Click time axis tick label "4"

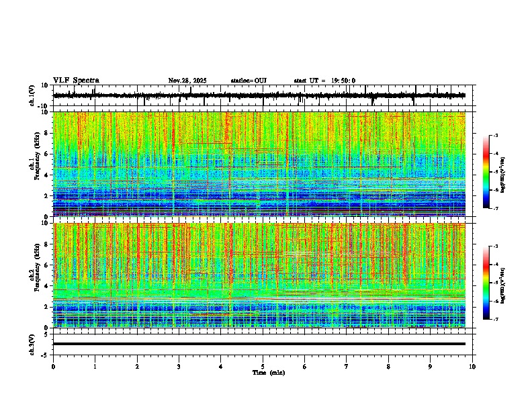click(x=220, y=367)
